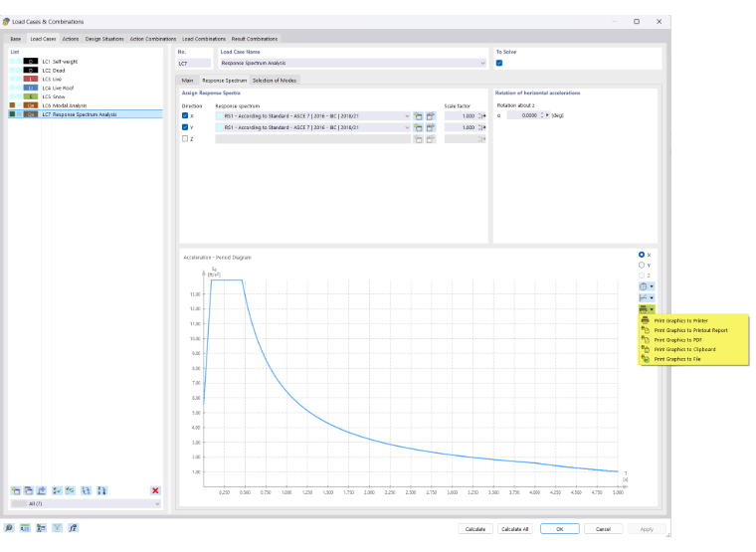
Task: Click the blue color swatch of LC4 Live Roof
Action: point(31,88)
